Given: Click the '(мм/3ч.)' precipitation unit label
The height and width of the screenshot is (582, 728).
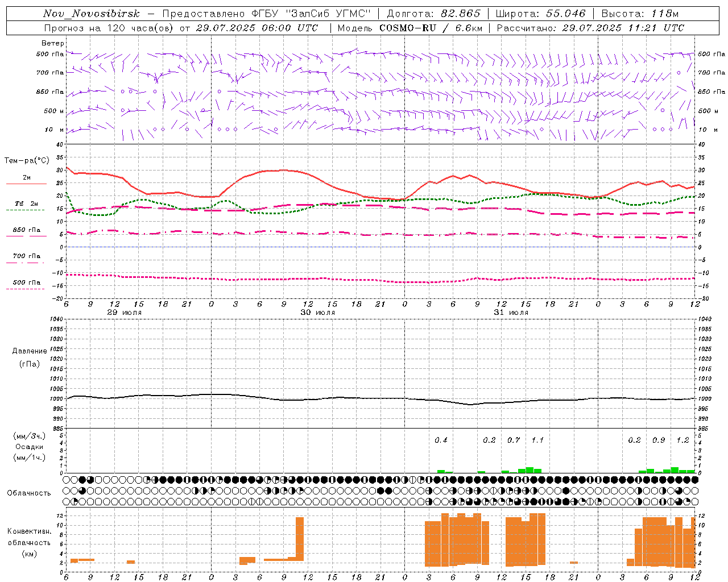Looking at the screenshot, I should click(29, 436).
